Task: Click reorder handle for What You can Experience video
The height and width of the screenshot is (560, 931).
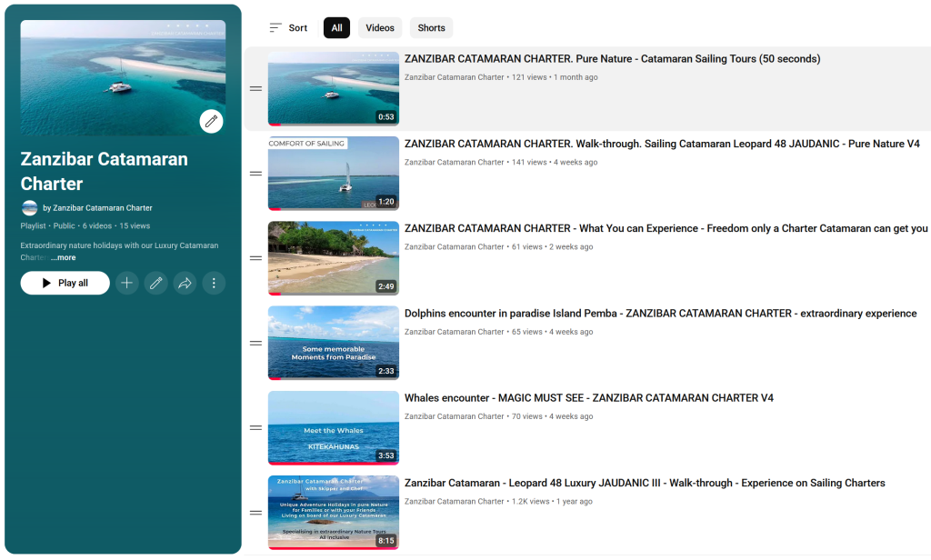Action: (x=255, y=258)
